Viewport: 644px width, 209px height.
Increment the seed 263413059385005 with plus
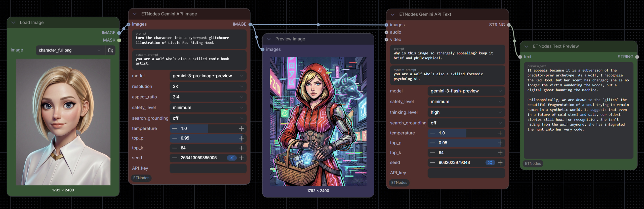(242, 158)
